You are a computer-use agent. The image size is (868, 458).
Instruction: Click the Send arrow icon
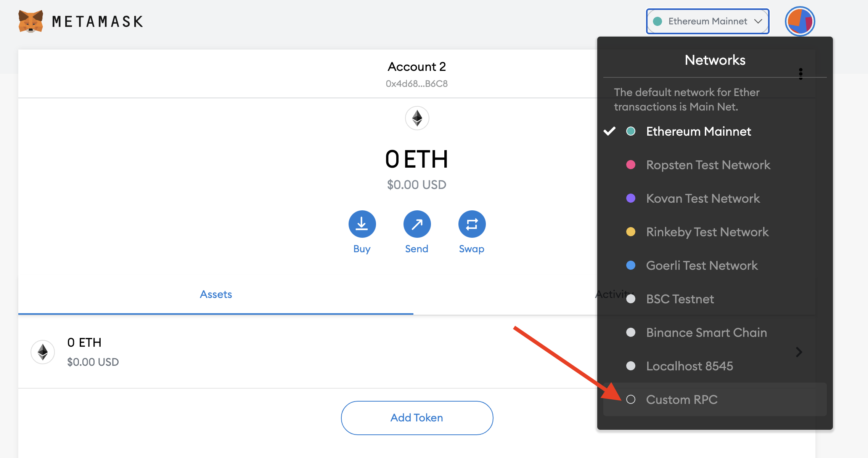tap(417, 224)
